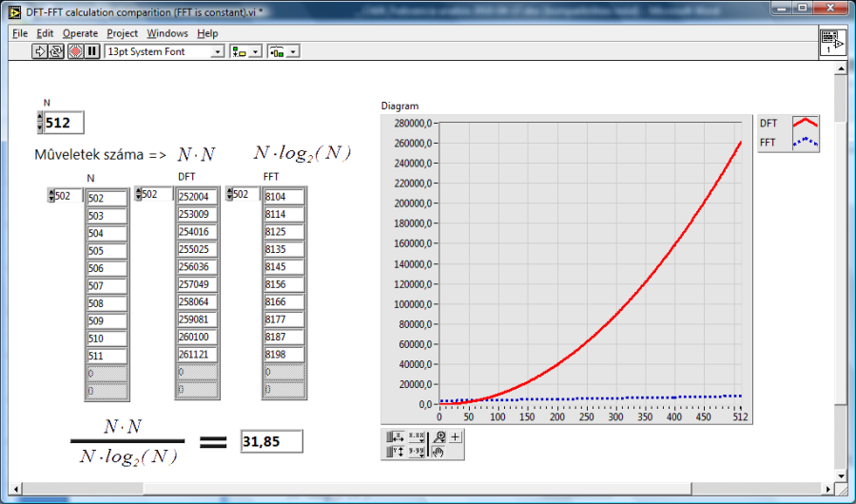Click the N array index stepper
Image resolution: width=856 pixels, height=504 pixels.
pos(51,196)
